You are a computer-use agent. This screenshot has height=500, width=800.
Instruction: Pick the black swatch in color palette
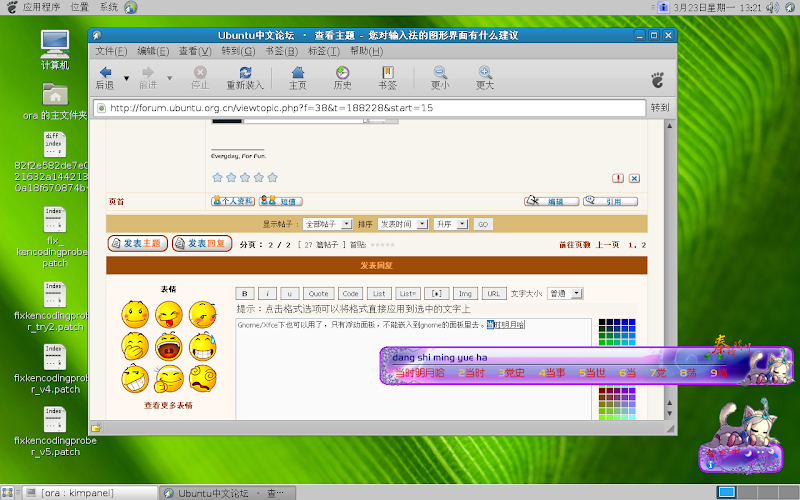pyautogui.click(x=602, y=322)
